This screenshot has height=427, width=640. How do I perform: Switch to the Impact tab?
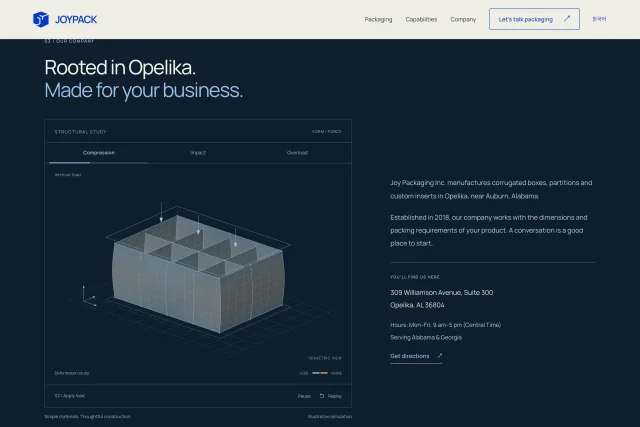pyautogui.click(x=198, y=153)
